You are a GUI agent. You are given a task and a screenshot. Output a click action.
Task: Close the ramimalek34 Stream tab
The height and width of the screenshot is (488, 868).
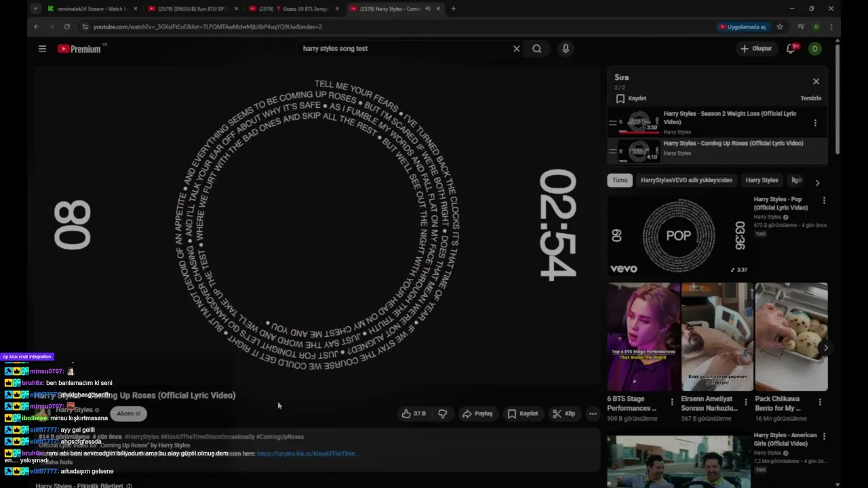(135, 9)
